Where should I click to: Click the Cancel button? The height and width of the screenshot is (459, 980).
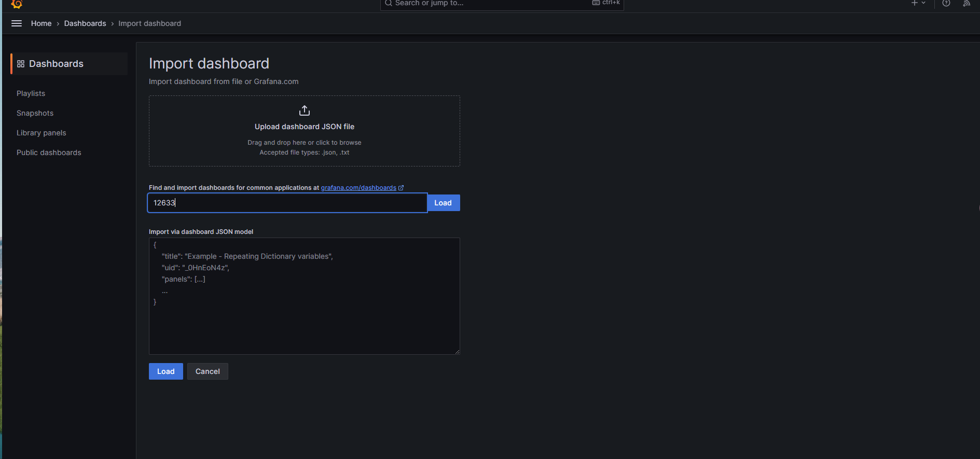point(208,371)
